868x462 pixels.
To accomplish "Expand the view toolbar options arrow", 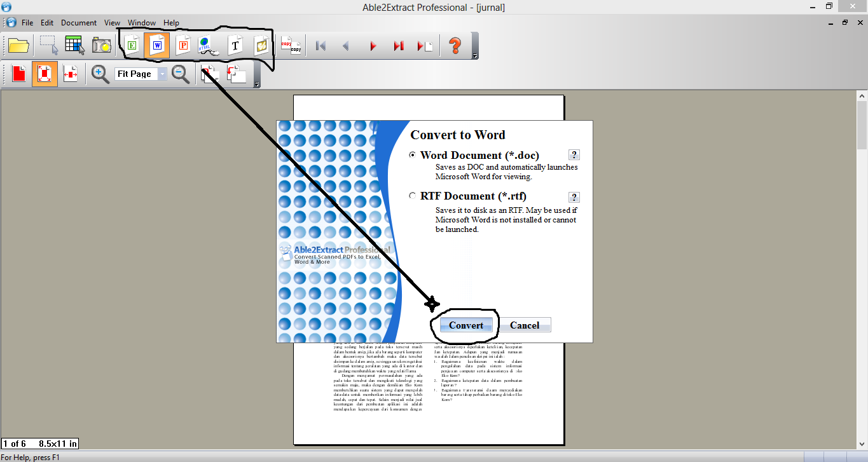I will click(257, 85).
